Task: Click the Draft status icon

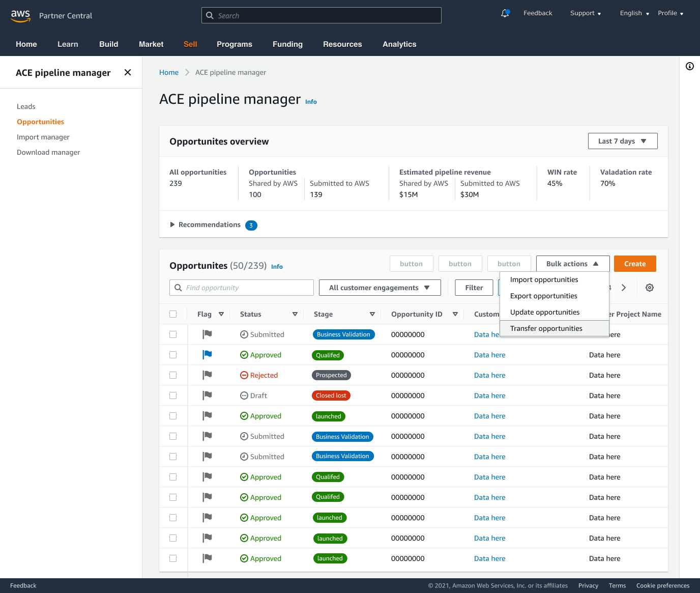Action: click(x=244, y=396)
